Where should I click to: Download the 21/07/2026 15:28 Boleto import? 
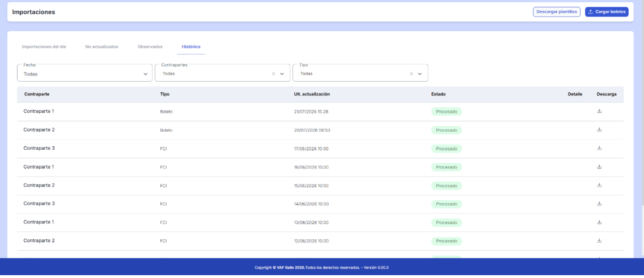599,111
